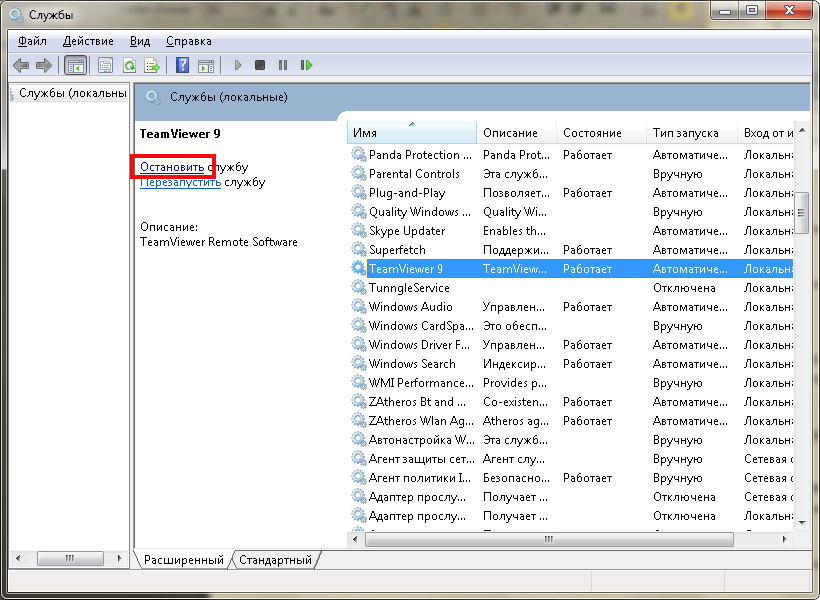820x600 pixels.
Task: Open Help using the question mark icon
Action: tap(182, 65)
